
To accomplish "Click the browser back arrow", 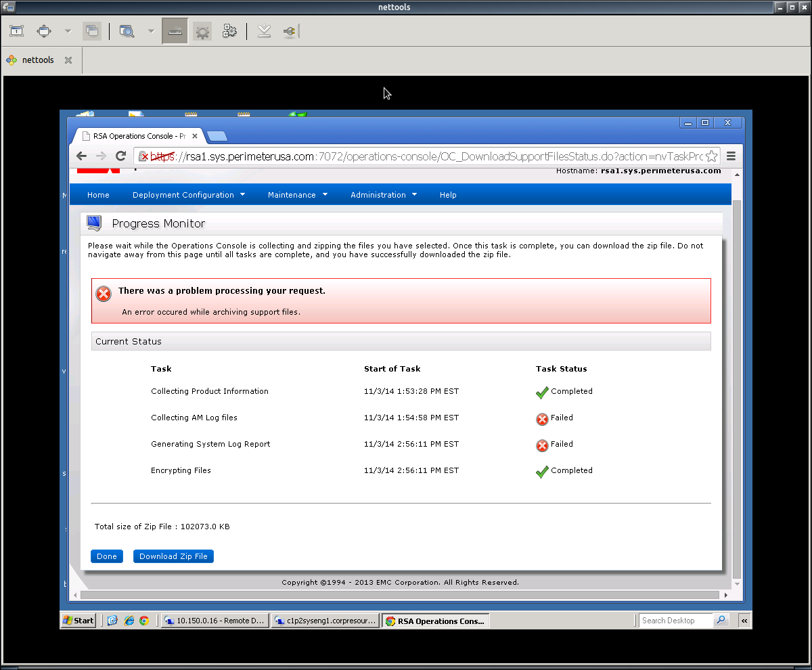I will pyautogui.click(x=81, y=156).
